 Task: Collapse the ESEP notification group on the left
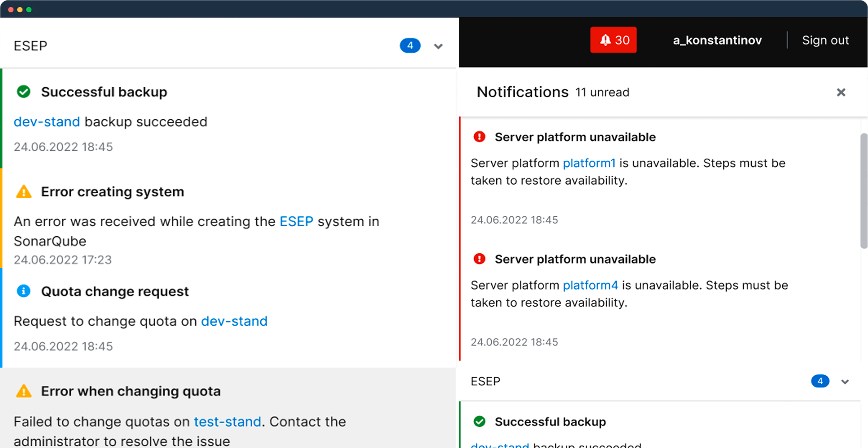[x=438, y=46]
